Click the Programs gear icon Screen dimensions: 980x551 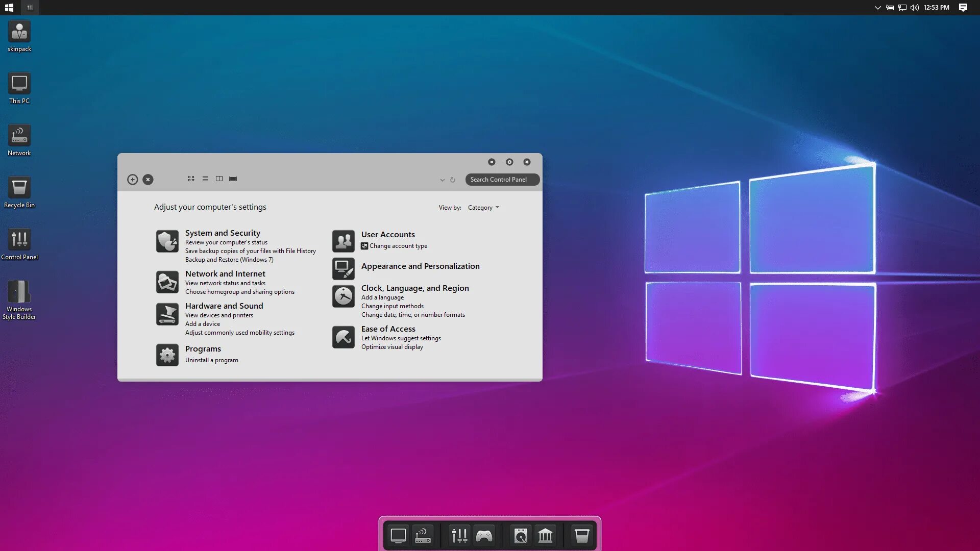[x=167, y=355]
